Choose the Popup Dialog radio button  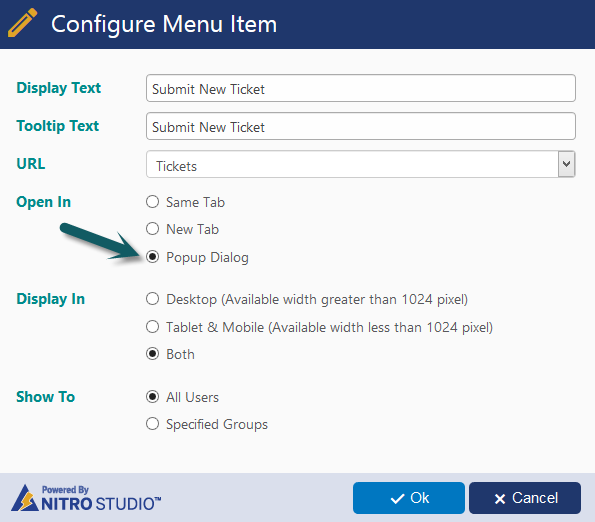point(153,257)
